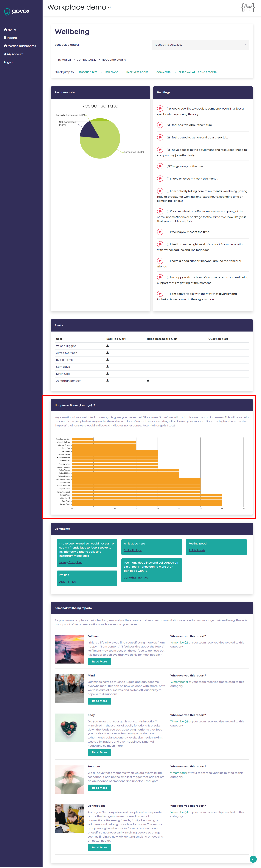Image resolution: width=261 pixels, height=868 pixels.
Task: Open Jonathan Bentley comment author link
Action: coord(136,578)
